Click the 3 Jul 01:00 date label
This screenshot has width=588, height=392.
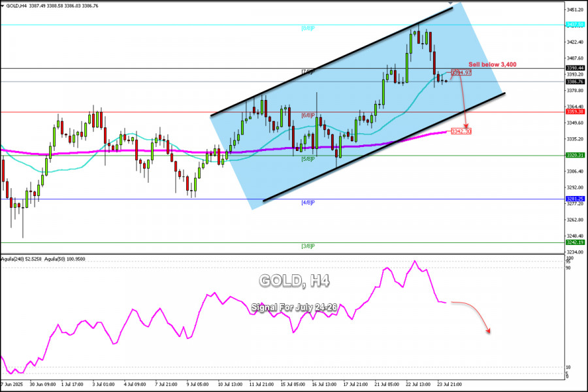(103, 385)
